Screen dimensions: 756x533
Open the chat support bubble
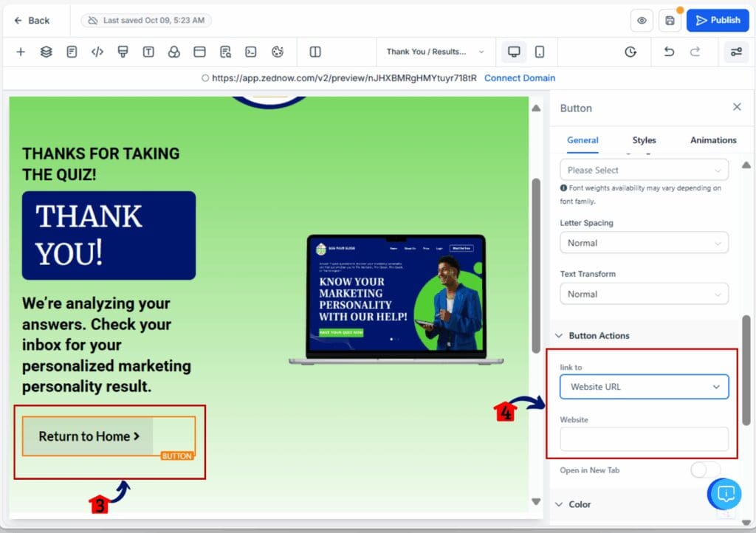[725, 493]
